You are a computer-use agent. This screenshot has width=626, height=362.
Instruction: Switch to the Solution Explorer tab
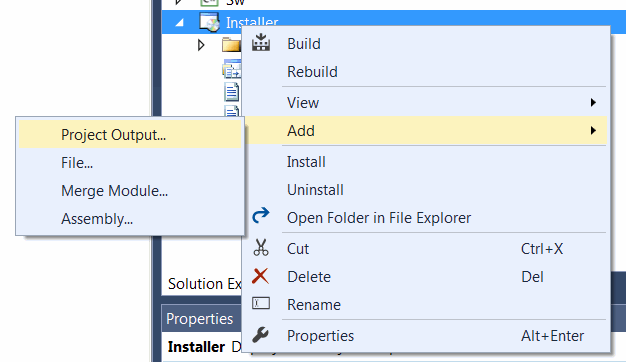coord(204,284)
